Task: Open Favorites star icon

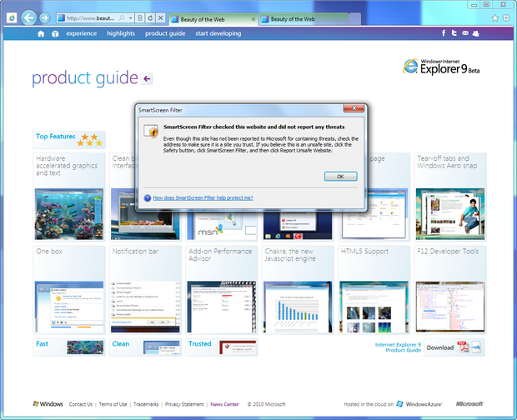Action: point(495,18)
